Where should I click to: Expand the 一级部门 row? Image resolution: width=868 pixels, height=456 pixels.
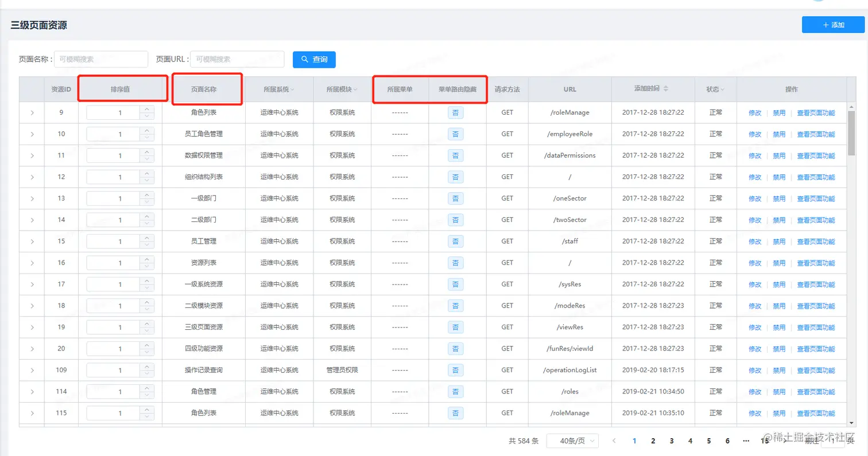(32, 198)
